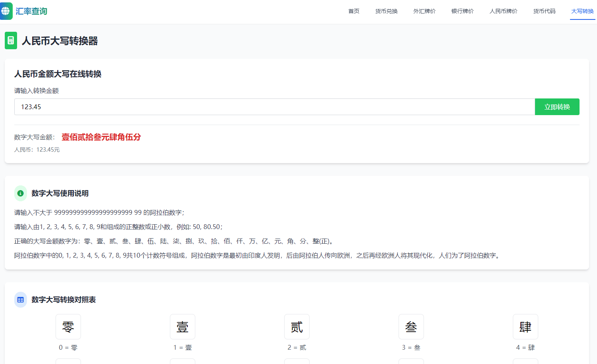Open the 人民币牌价 menu item
Image resolution: width=597 pixels, height=364 pixels.
click(x=503, y=11)
